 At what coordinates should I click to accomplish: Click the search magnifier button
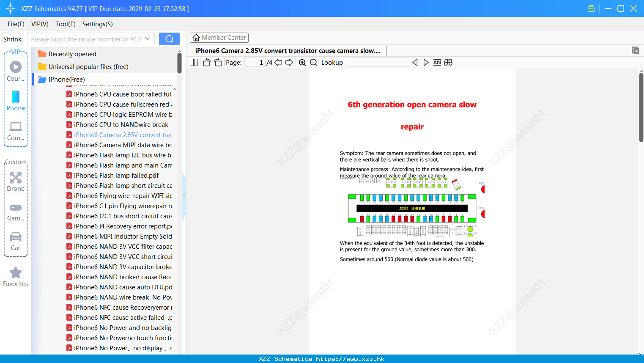click(x=169, y=39)
